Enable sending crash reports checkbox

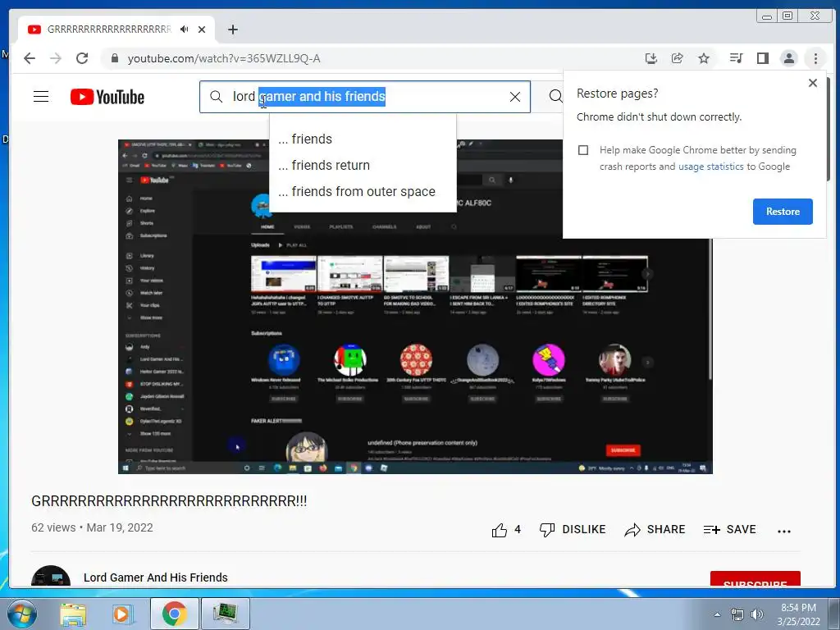click(583, 150)
